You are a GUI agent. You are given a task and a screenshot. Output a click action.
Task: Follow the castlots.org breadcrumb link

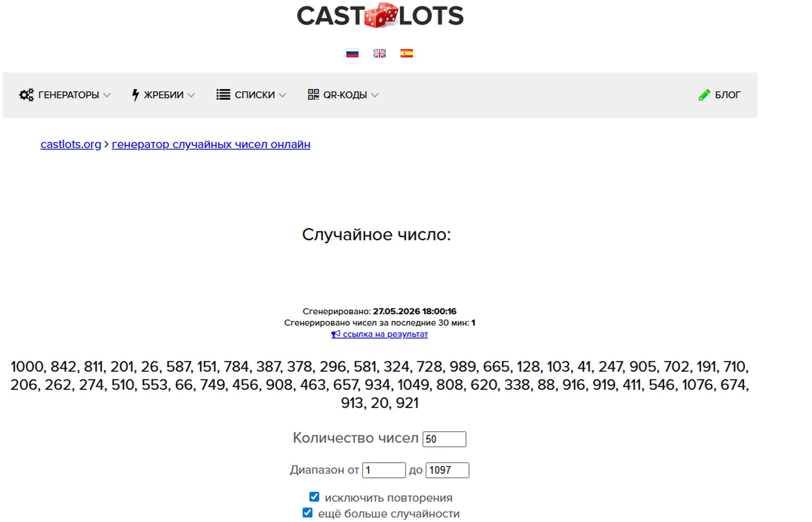(x=71, y=145)
